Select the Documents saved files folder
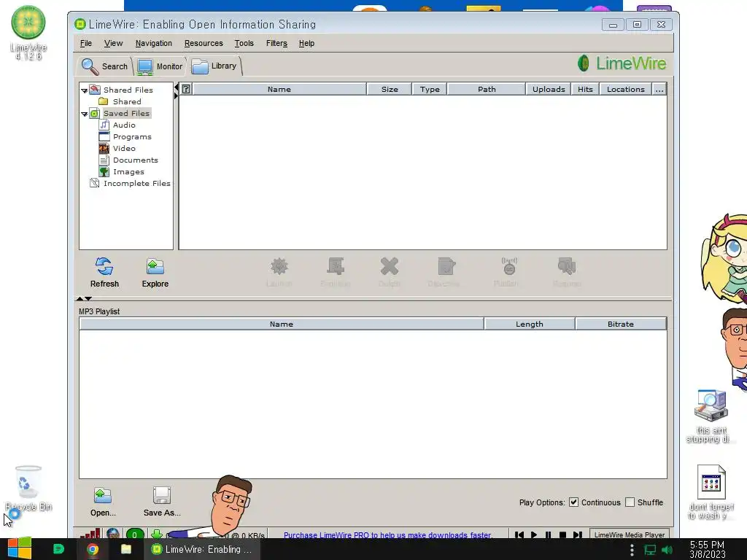The height and width of the screenshot is (560, 747). pyautogui.click(x=128, y=160)
